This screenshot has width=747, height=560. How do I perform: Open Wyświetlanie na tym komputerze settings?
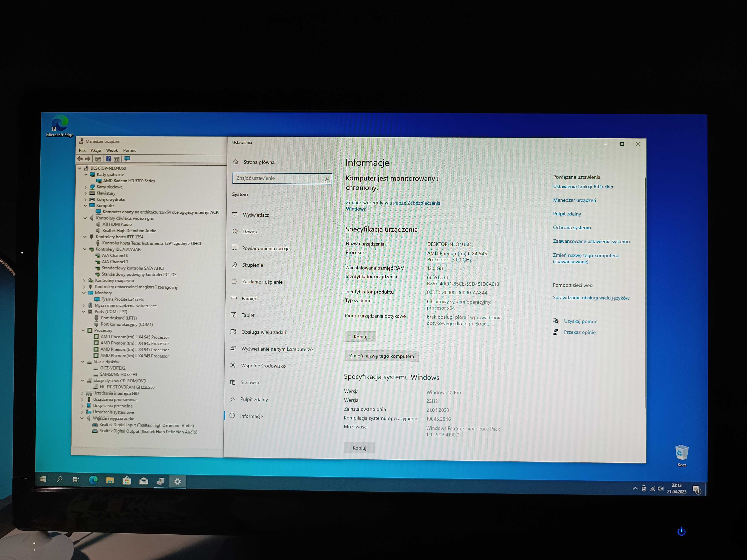point(277,349)
